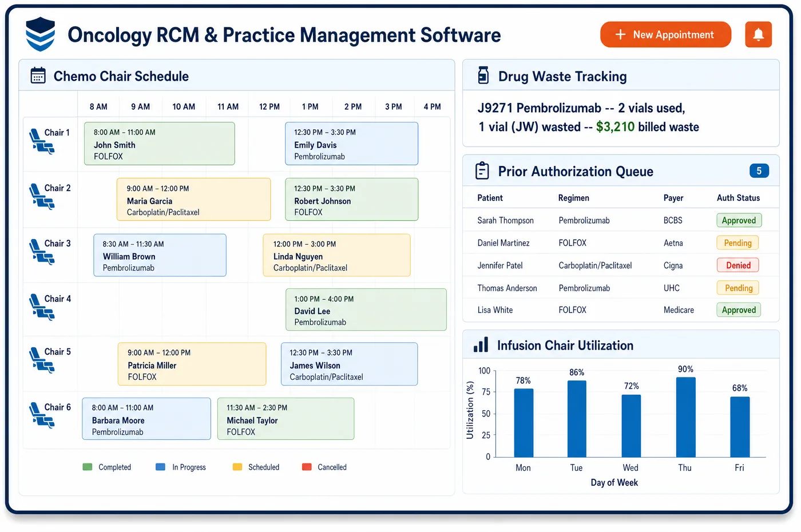This screenshot has width=801, height=532.
Task: Select the Chair 3 seat icon
Action: 42,252
